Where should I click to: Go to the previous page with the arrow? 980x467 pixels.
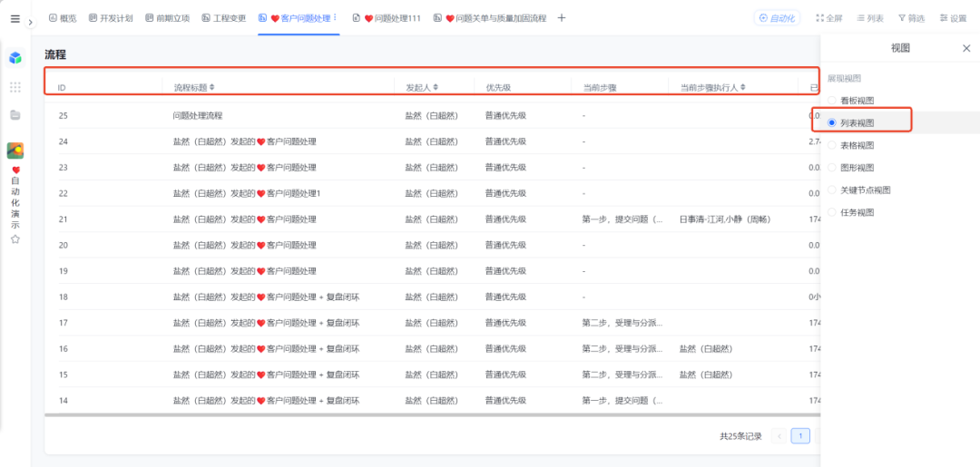pos(779,436)
